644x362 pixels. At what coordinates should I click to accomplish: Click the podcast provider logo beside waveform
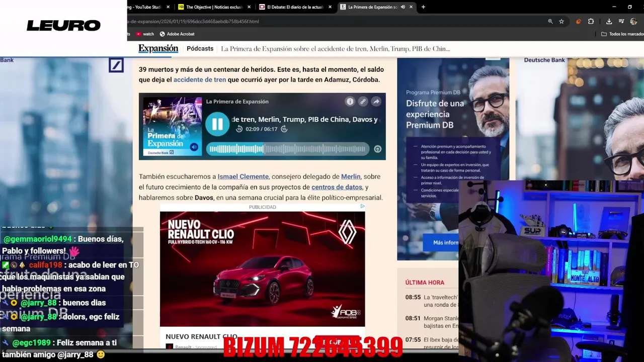click(377, 149)
